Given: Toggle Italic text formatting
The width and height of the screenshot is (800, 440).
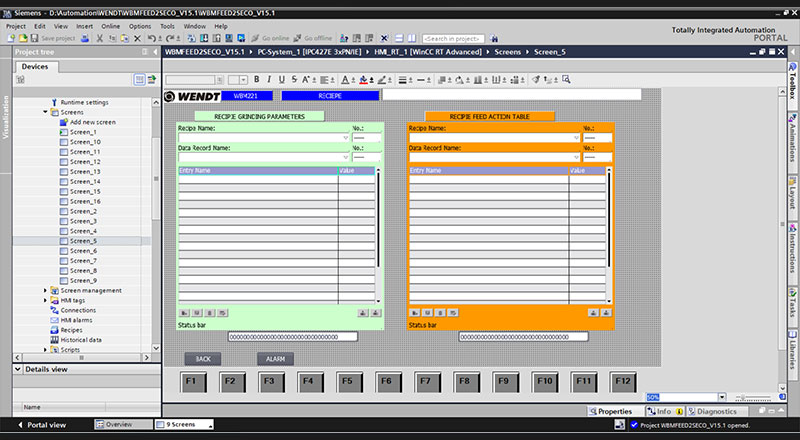Looking at the screenshot, I should (268, 79).
